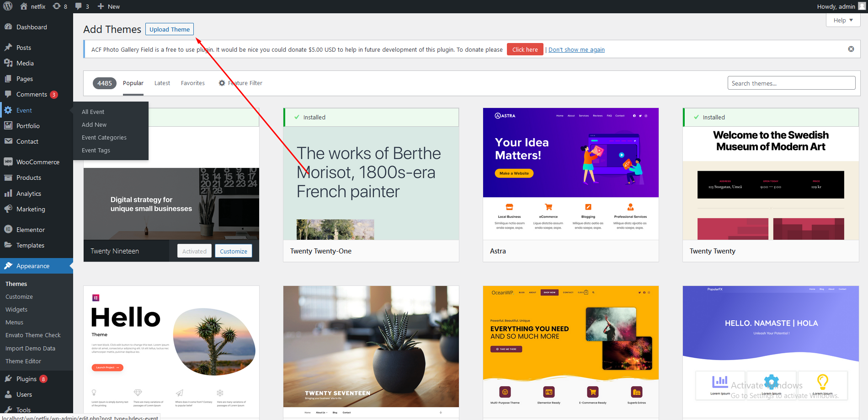Click the Tools wrench icon
The height and width of the screenshot is (420, 868).
coord(8,410)
